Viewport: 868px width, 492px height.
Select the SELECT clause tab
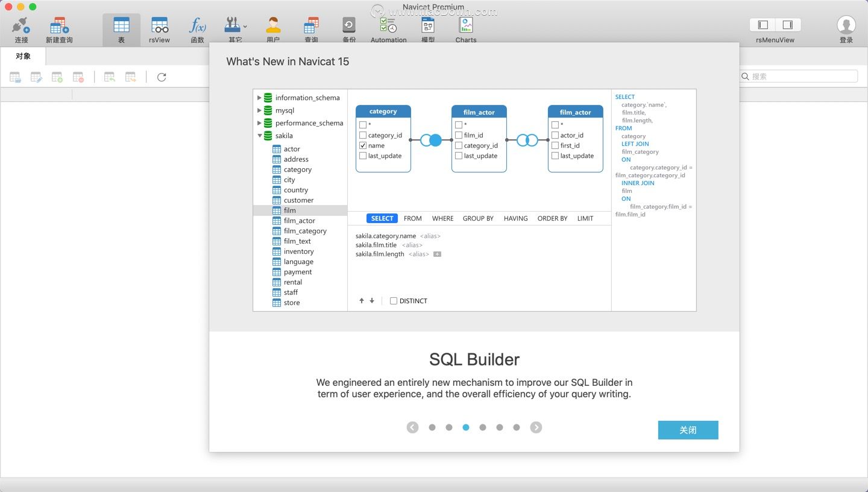[x=382, y=218]
